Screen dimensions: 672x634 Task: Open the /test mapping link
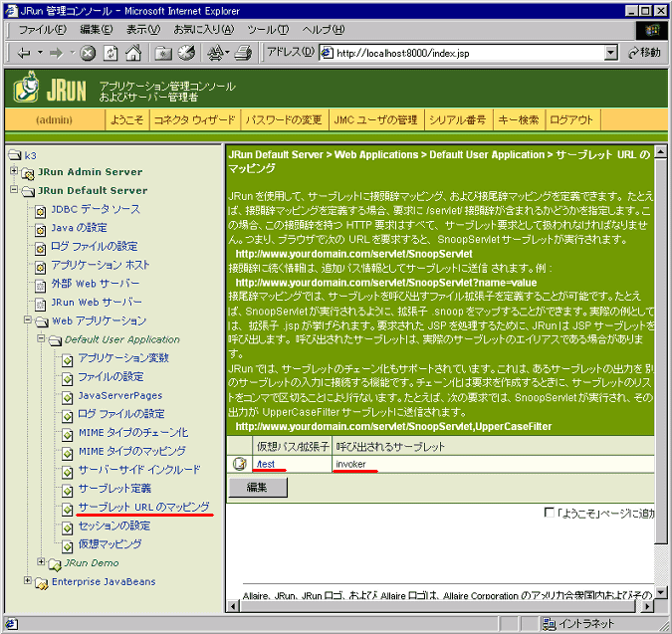point(266,464)
